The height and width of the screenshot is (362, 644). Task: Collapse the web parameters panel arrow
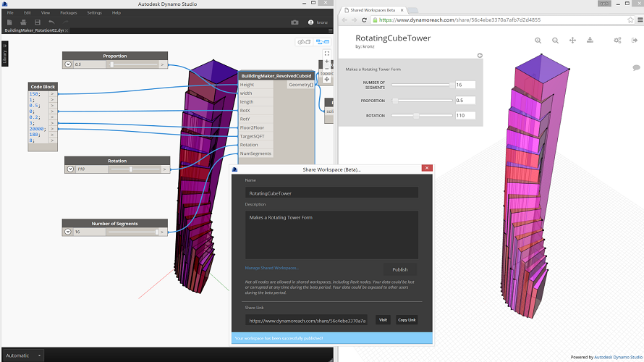coord(480,56)
